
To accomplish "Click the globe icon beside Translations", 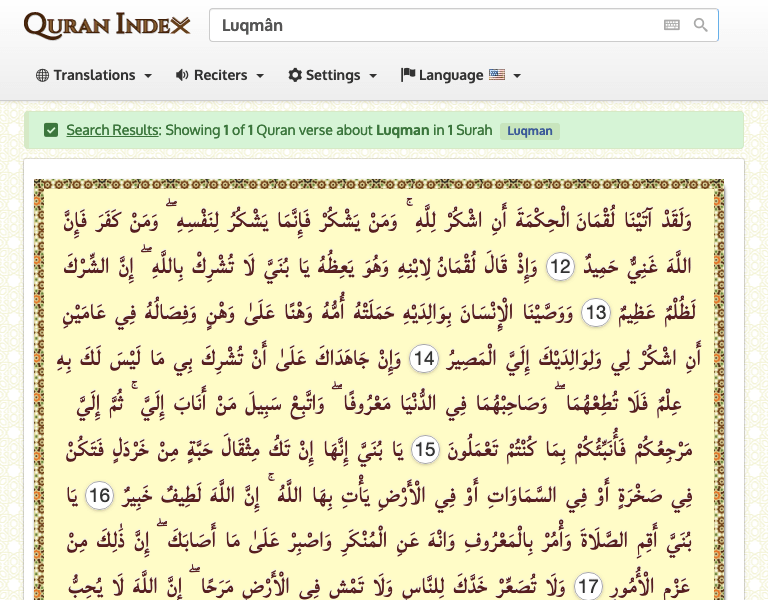I will (x=42, y=75).
